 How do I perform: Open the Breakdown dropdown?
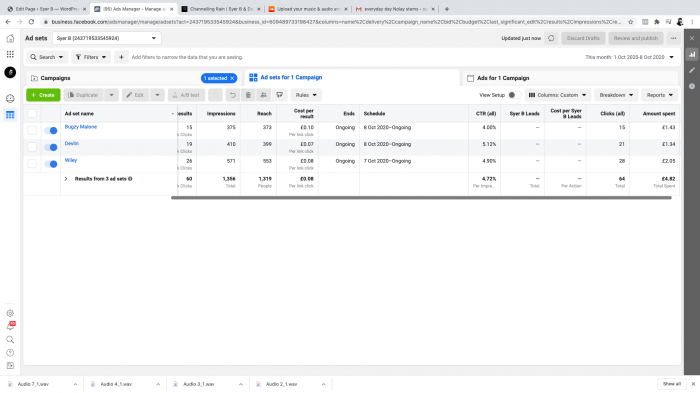pyautogui.click(x=616, y=95)
